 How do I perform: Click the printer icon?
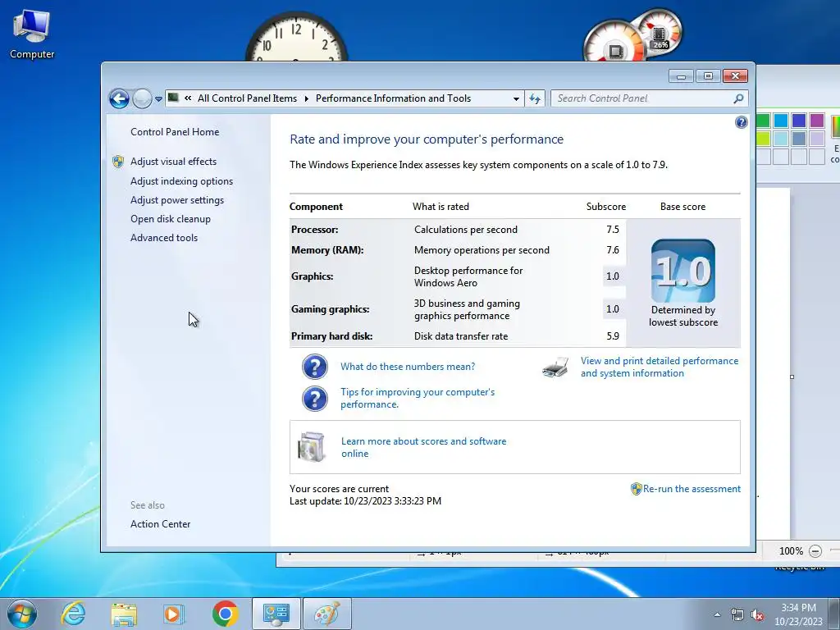click(x=555, y=367)
